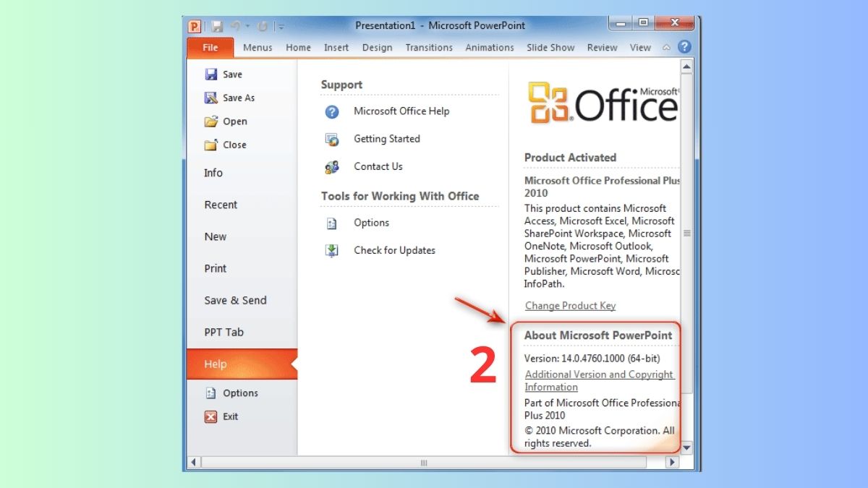Switch to the Home tab
868x488 pixels.
(x=298, y=48)
